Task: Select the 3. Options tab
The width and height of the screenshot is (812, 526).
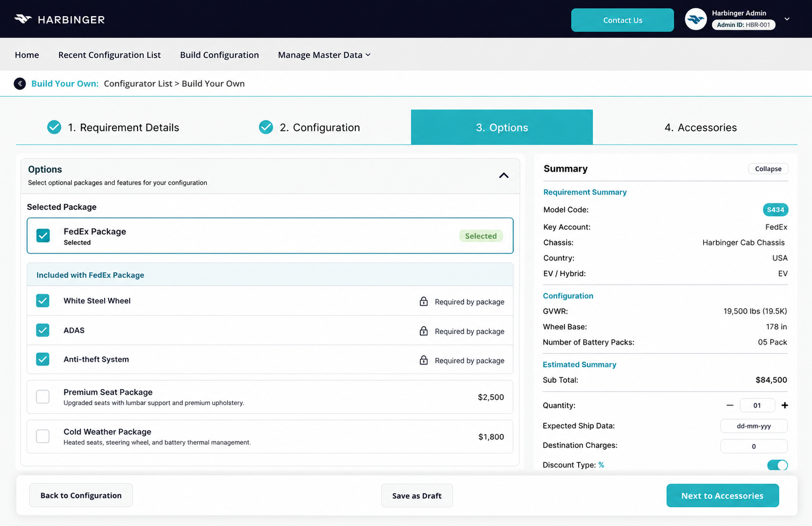Action: (502, 127)
